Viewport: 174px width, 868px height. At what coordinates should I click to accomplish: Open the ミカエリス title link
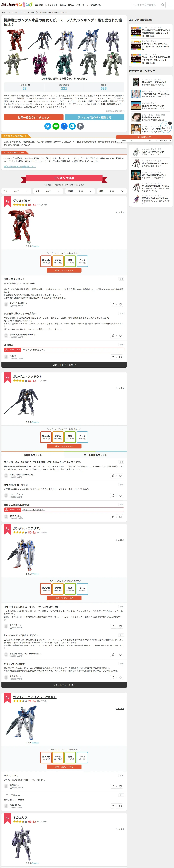point(20,818)
